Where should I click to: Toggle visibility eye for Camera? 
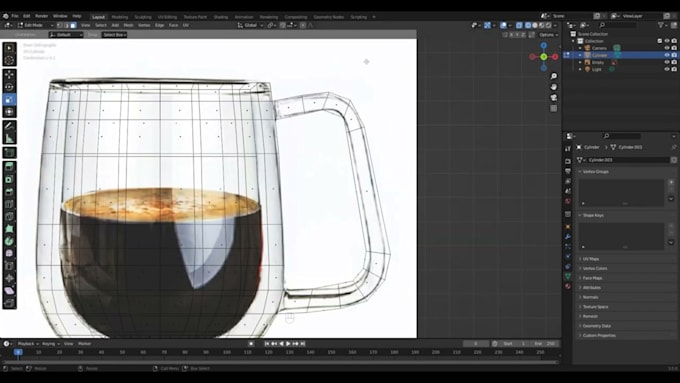[x=667, y=48]
